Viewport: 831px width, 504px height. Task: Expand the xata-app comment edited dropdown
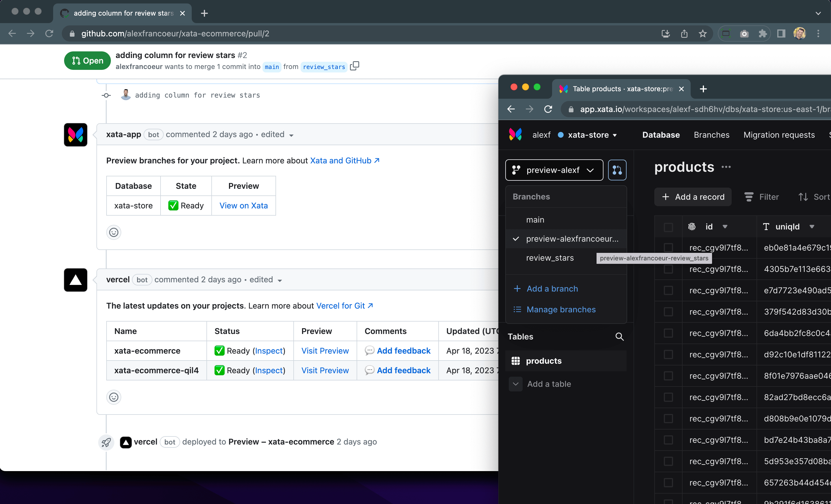[291, 135]
